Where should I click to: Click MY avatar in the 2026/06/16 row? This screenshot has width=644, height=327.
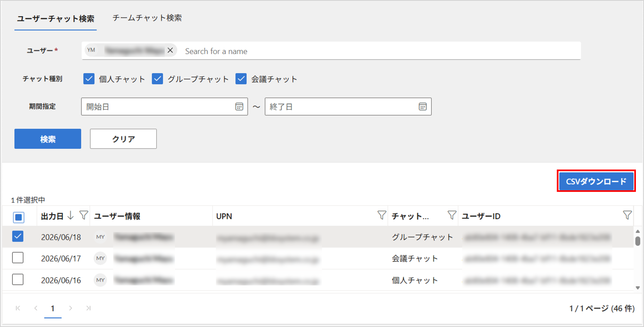pyautogui.click(x=100, y=280)
